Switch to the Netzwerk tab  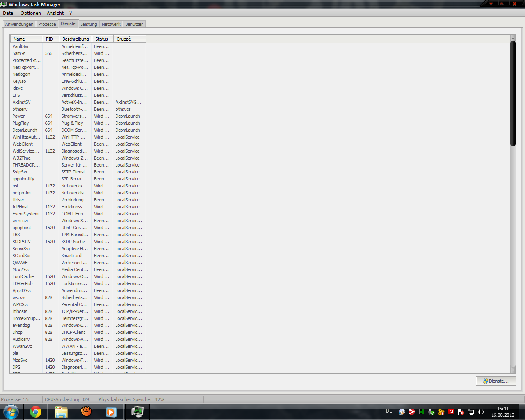point(111,24)
